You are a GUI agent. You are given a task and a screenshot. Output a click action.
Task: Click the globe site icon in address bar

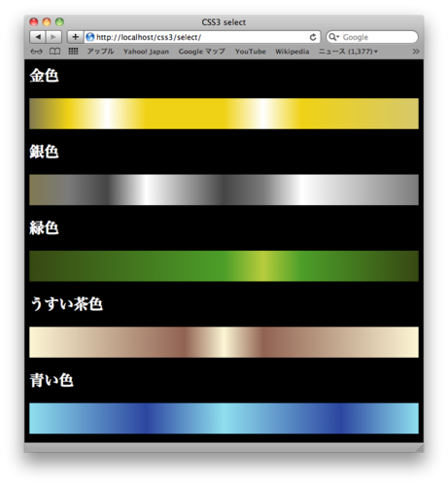(x=90, y=37)
